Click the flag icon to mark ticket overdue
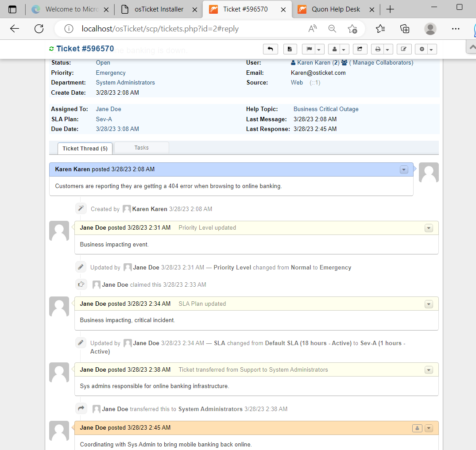Screen dimensions: 476x450 point(310,49)
